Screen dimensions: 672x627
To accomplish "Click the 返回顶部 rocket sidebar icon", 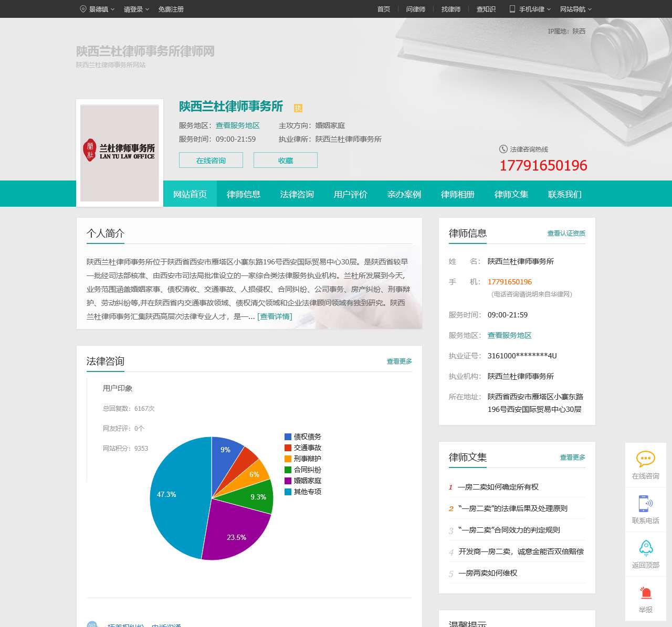I will 646,548.
